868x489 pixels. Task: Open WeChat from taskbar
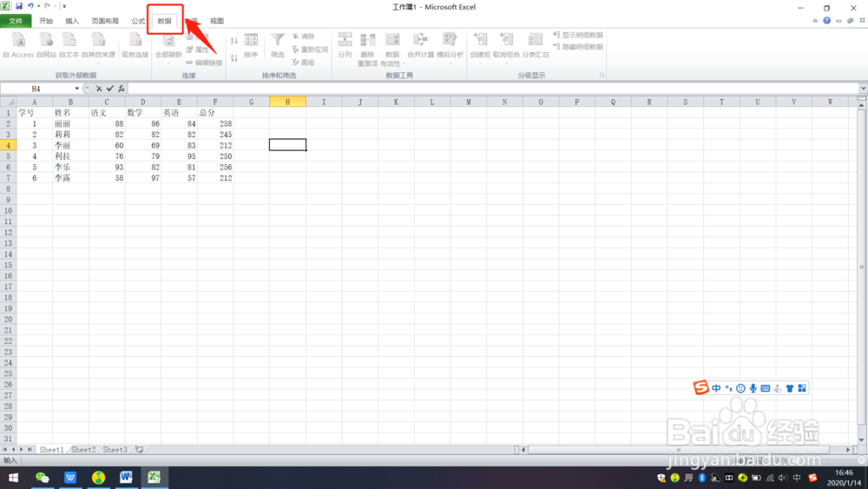click(42, 478)
